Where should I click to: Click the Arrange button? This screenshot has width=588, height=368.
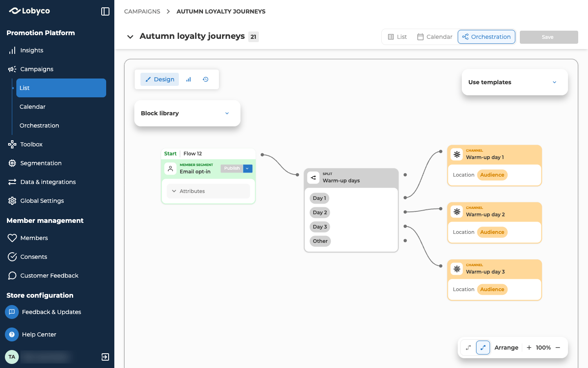[506, 348]
